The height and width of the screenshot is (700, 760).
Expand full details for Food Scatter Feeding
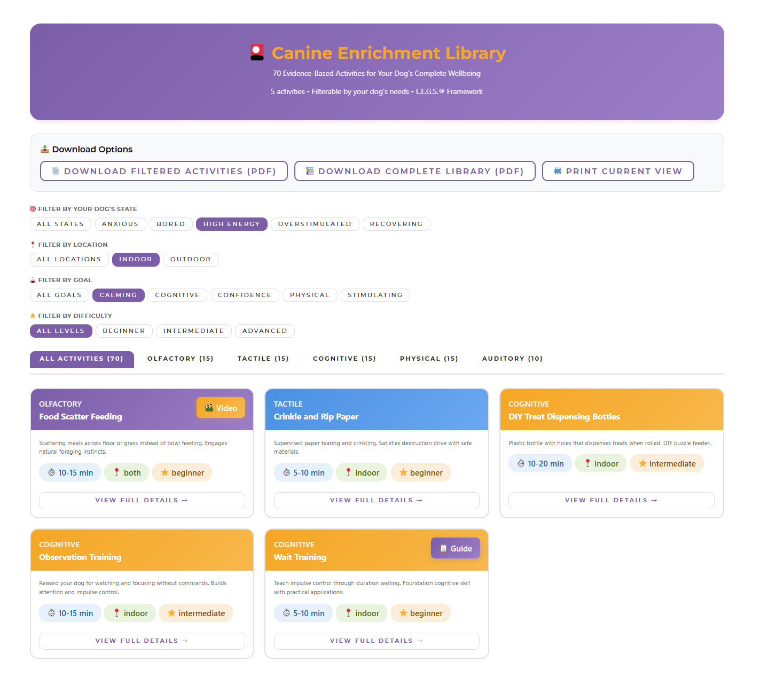(142, 500)
